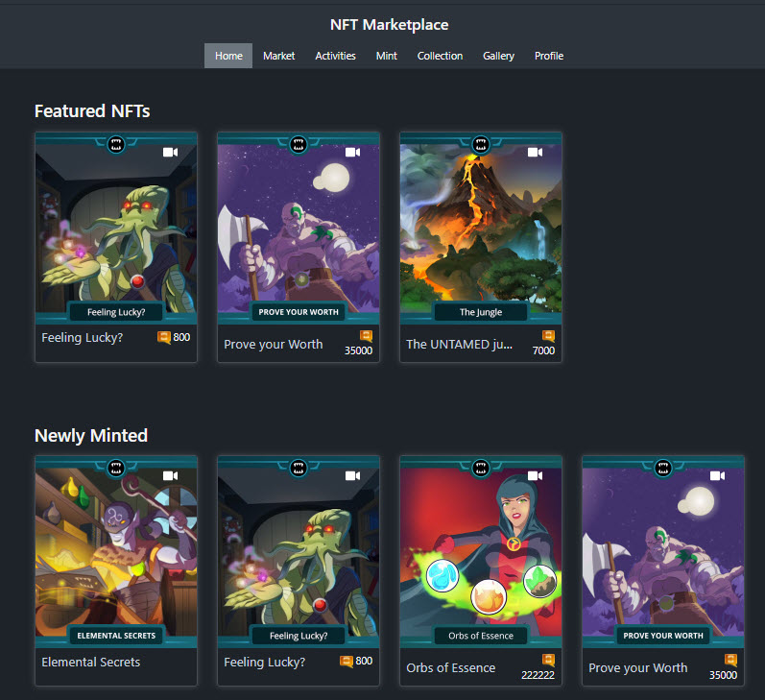
Task: Open The Jungle volcano artwork
Action: click(481, 229)
